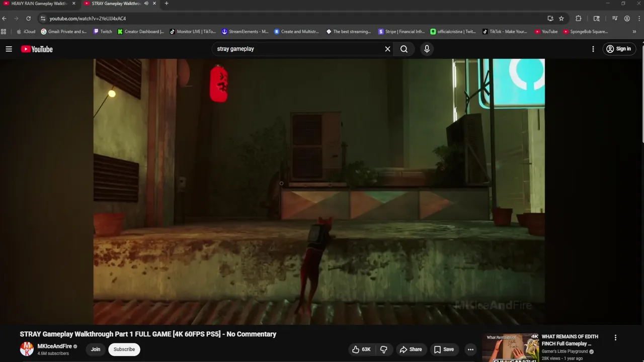Join the MKIceAndFire channel membership

(x=96, y=349)
